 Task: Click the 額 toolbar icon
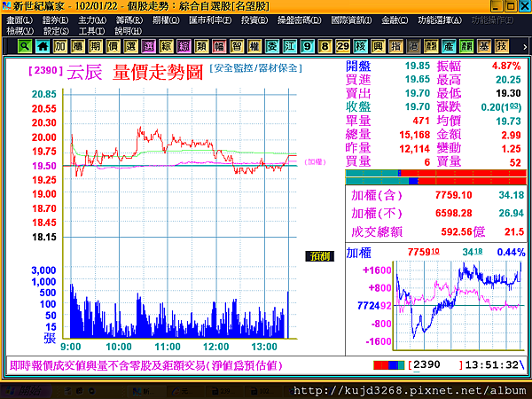point(431,46)
